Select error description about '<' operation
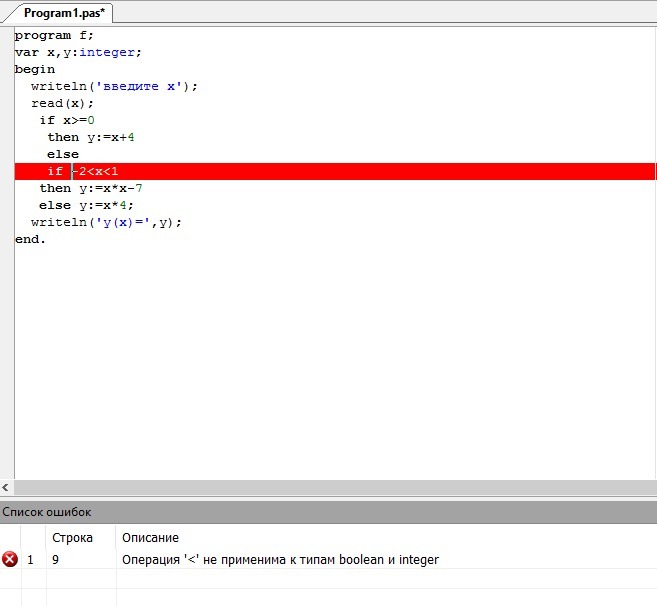Viewport: 657px width, 606px height. tap(280, 560)
